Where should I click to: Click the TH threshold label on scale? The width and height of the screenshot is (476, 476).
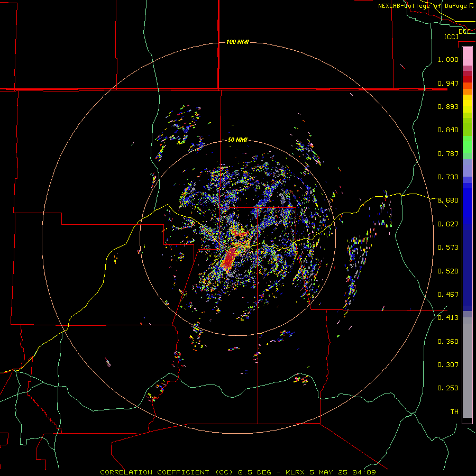pos(454,412)
